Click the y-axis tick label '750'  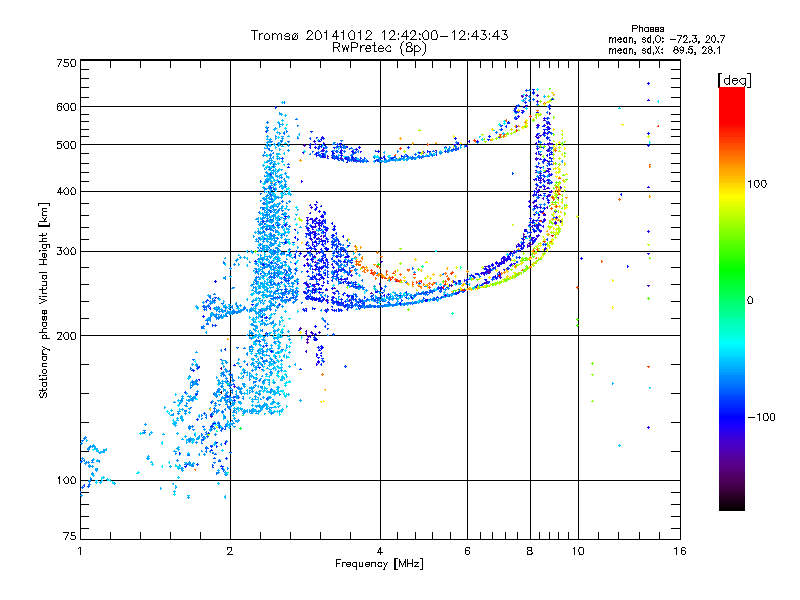coord(67,63)
